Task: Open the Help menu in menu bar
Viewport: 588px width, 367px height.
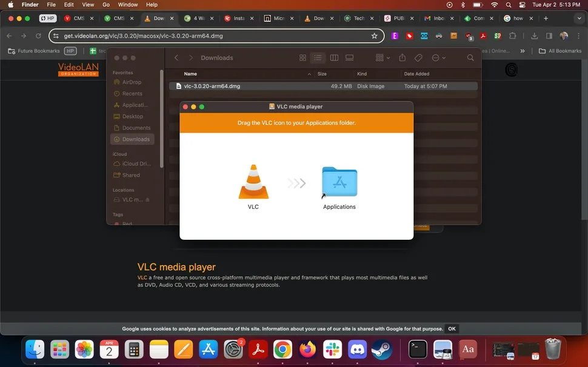Action: tap(152, 5)
